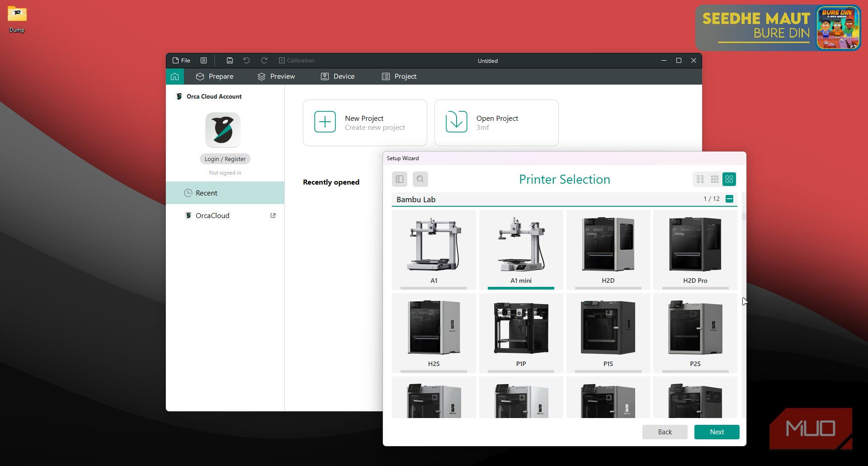Viewport: 868px width, 466px height.
Task: Open the Dump folder on the desktop
Action: point(17,19)
